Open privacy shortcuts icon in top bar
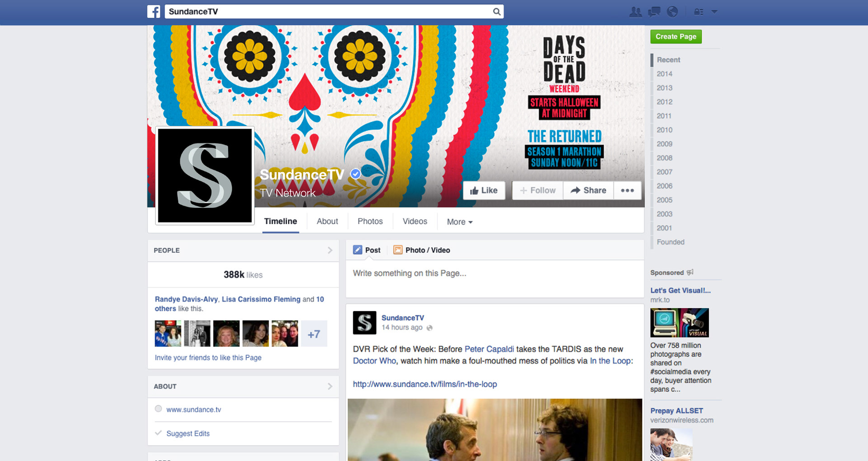 (698, 12)
